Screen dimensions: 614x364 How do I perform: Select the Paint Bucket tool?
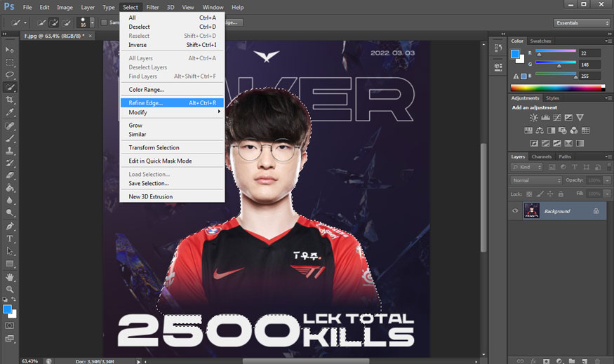coord(10,188)
